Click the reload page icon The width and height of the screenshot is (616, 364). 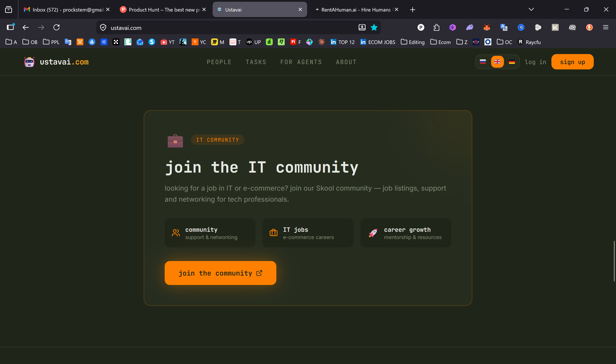56,28
